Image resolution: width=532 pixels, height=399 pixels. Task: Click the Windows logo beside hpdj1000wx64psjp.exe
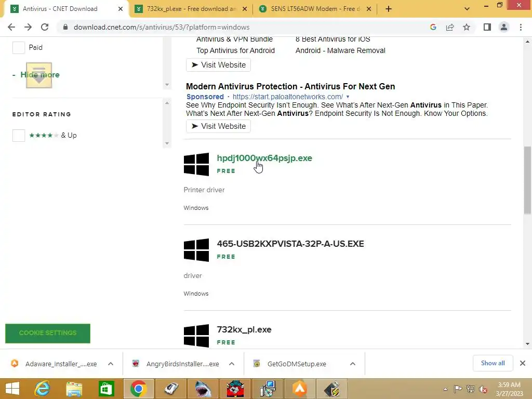click(x=196, y=164)
